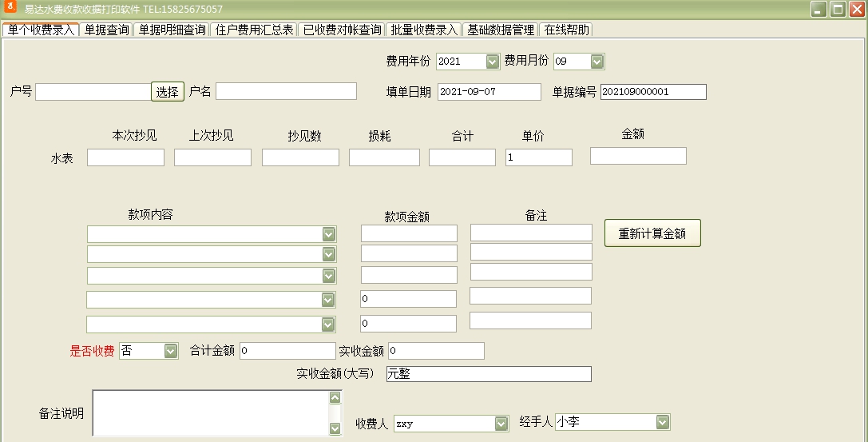The width and height of the screenshot is (868, 442).
Task: Go to the 批量收费录入 tab
Action: (x=424, y=30)
